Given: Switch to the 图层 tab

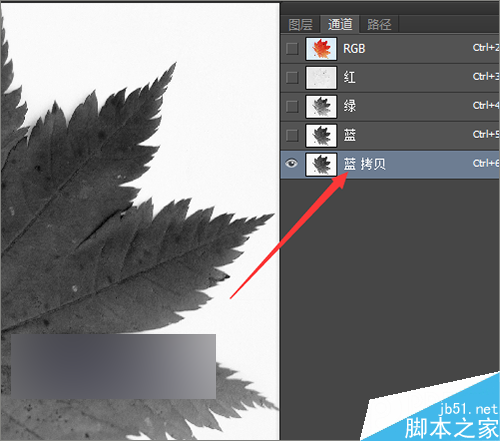Looking at the screenshot, I should tap(300, 25).
